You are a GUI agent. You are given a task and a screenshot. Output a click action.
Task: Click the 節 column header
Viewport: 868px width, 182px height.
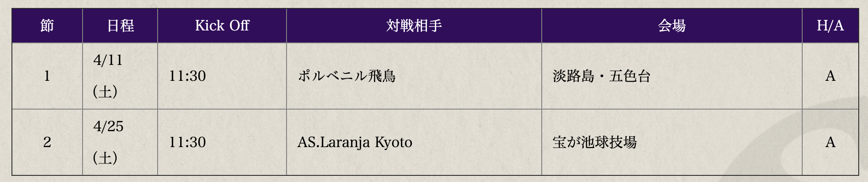[x=47, y=26]
